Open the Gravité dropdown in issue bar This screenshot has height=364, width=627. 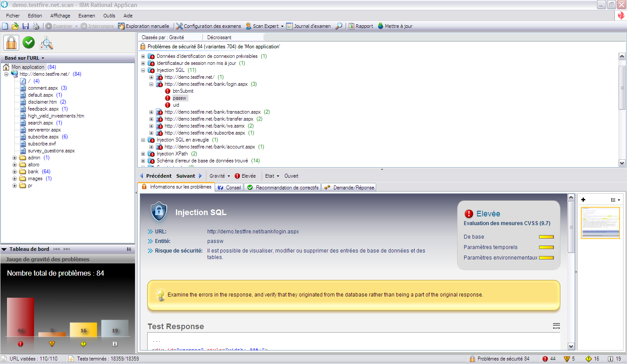coord(219,176)
